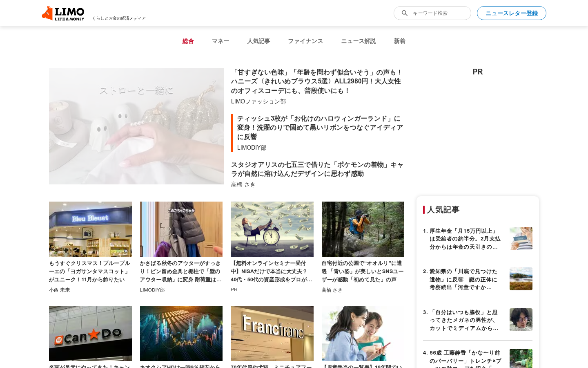Open the stock chart thumbnail
This screenshot has height=368, width=588.
pyautogui.click(x=181, y=333)
